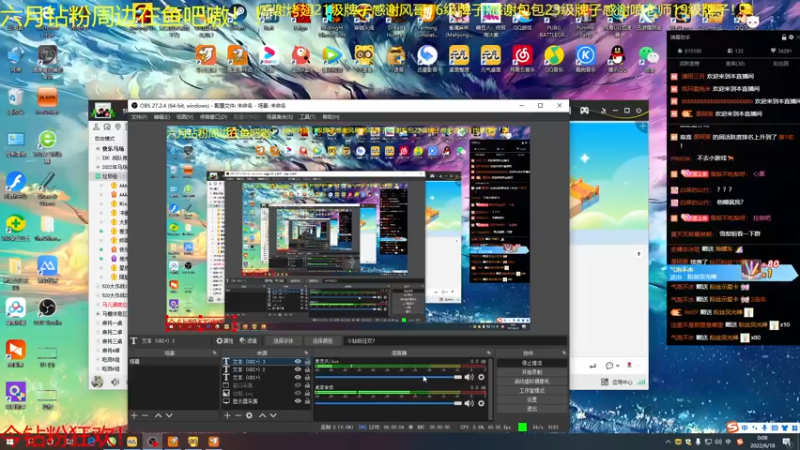Click 工作室模式 button
Image resolution: width=800 pixels, height=450 pixels.
tap(532, 391)
